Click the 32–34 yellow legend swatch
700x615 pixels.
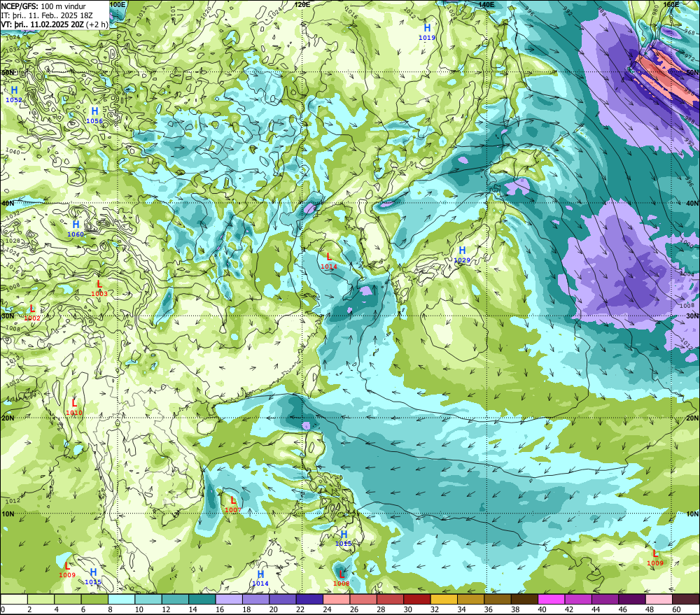[x=444, y=599]
